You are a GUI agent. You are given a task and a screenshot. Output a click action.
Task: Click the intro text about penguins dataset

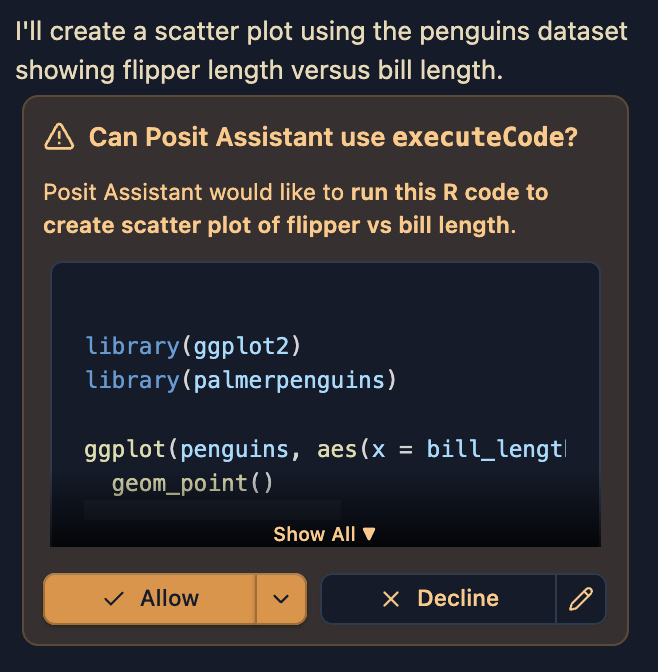pyautogui.click(x=321, y=51)
